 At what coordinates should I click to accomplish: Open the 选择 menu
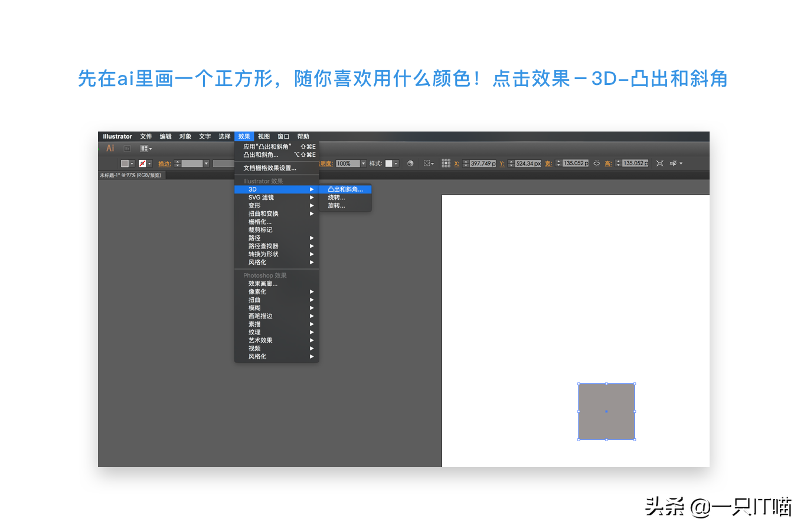pyautogui.click(x=224, y=136)
